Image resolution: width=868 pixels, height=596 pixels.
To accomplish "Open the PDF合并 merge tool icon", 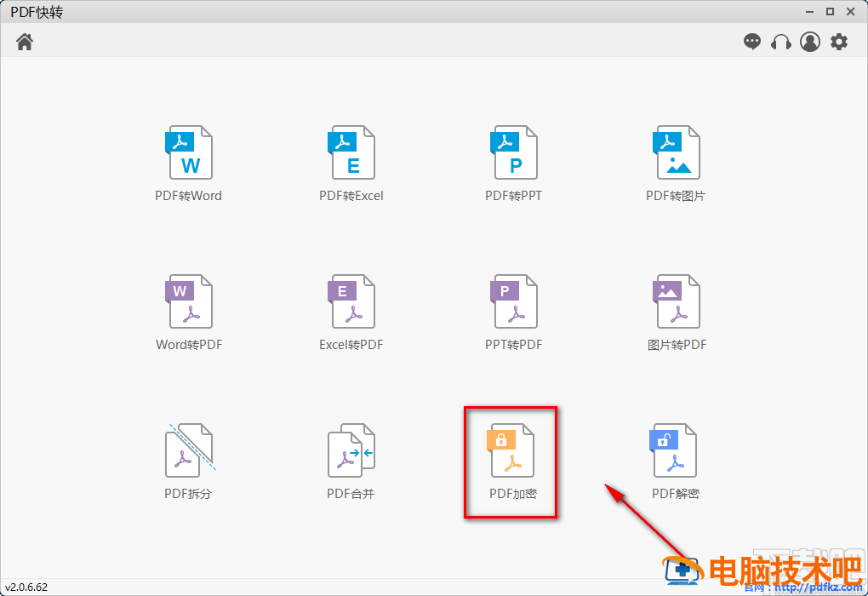I will click(x=351, y=450).
